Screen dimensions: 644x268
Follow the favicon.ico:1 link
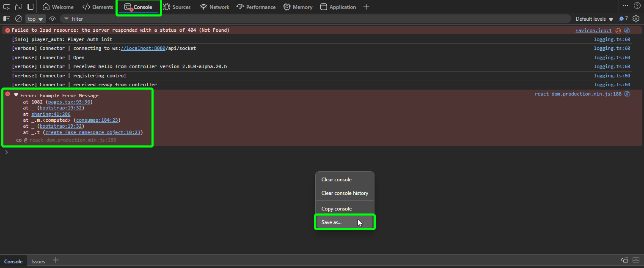(x=593, y=30)
